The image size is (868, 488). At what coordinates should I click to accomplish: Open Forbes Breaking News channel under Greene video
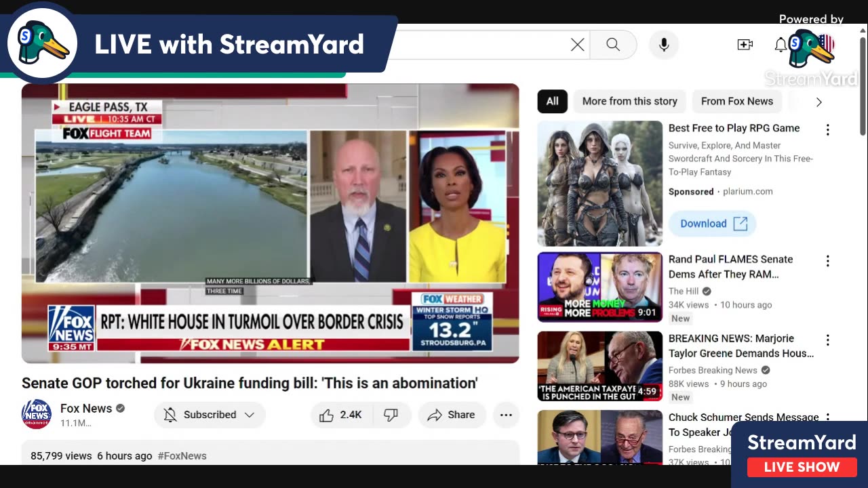[x=713, y=370]
